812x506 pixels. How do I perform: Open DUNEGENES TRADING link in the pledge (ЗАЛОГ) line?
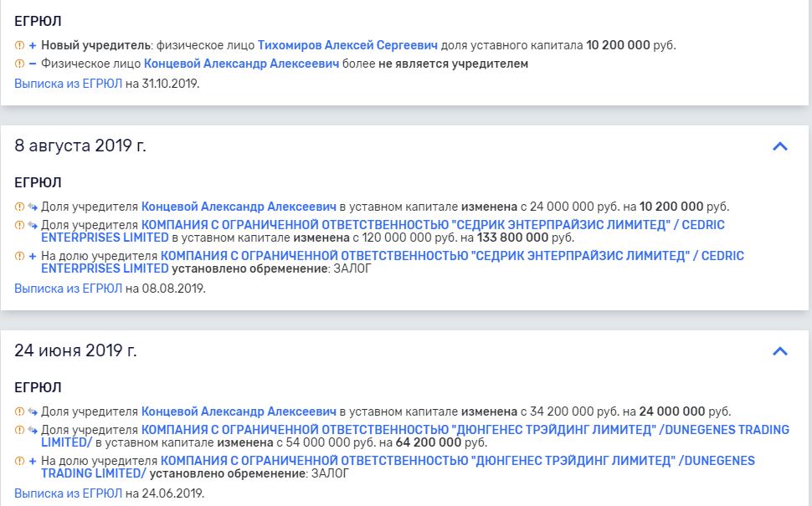point(457,461)
